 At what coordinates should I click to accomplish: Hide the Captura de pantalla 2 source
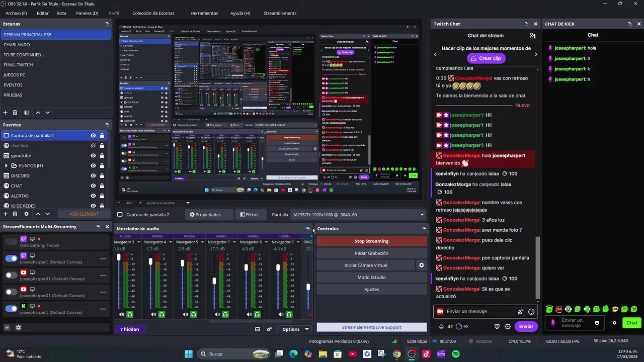tap(93, 135)
